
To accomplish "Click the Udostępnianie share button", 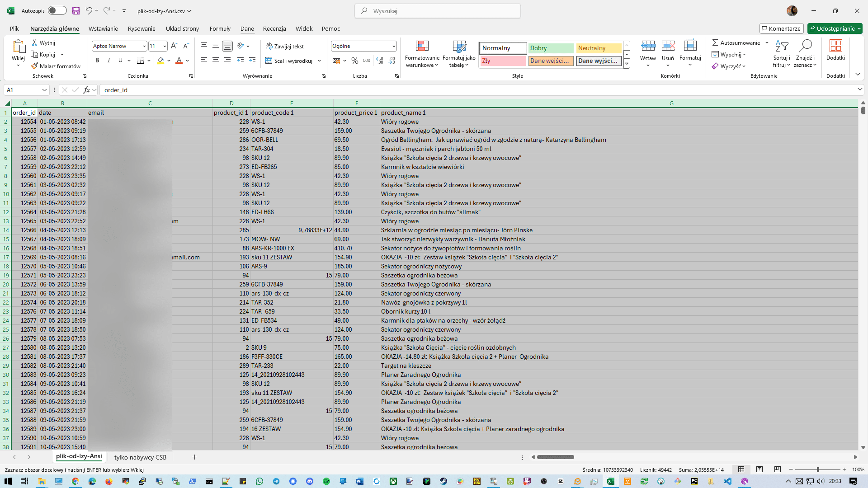I will [x=835, y=28].
